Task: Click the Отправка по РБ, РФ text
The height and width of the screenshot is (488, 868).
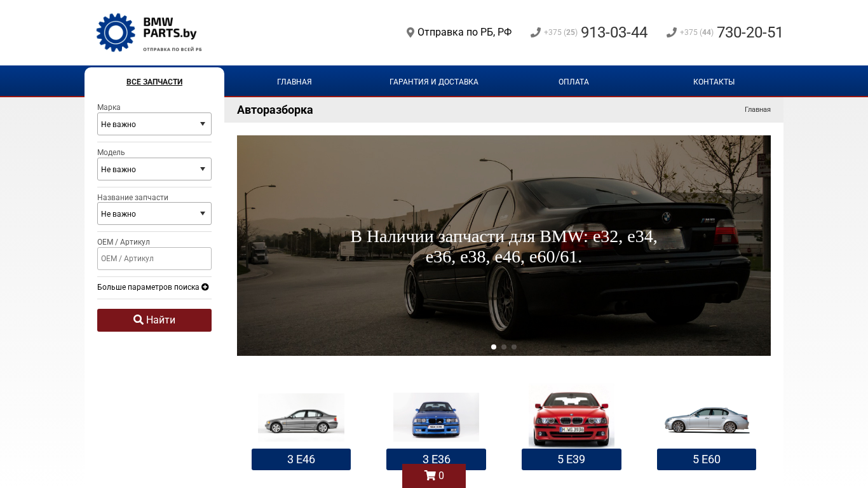Action: tap(465, 32)
